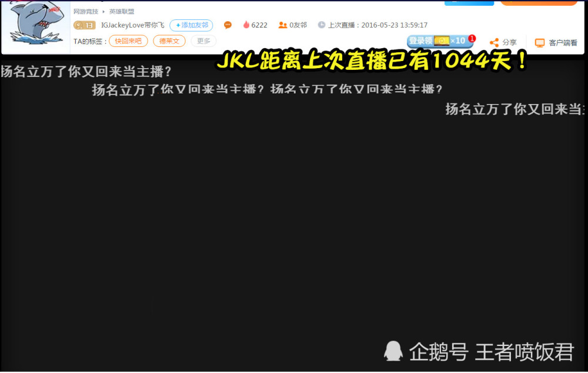
Task: Select the 快回来吧 tag
Action: (128, 41)
